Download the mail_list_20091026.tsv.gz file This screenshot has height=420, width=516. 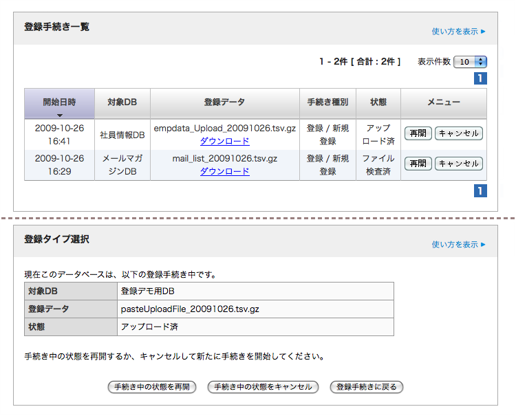pyautogui.click(x=225, y=171)
